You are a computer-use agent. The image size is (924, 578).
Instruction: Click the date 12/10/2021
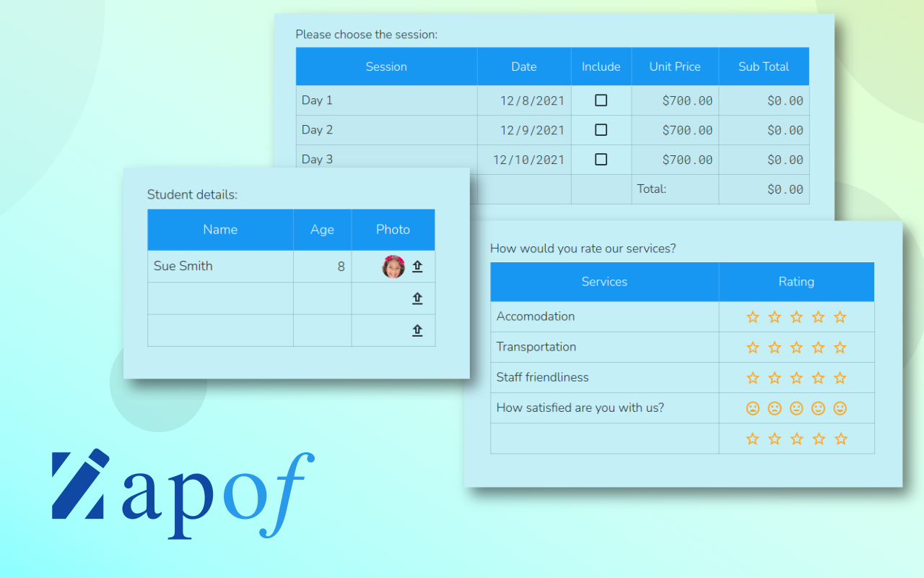coord(528,160)
